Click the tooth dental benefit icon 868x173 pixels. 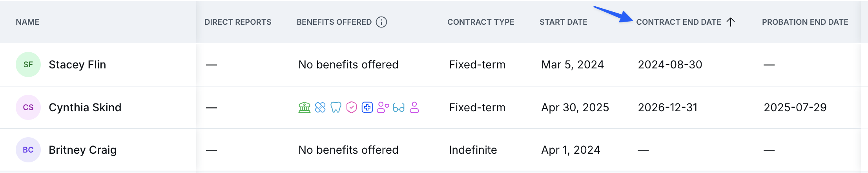coord(336,107)
